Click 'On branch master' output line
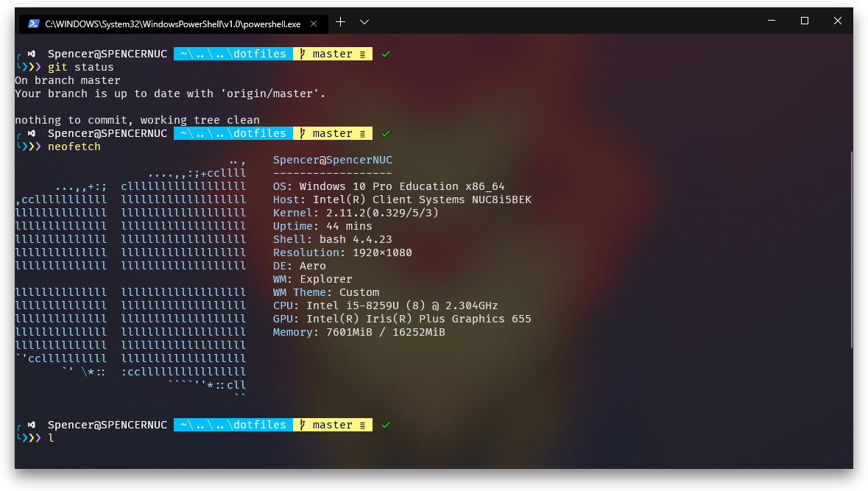The image size is (868, 491). click(68, 80)
